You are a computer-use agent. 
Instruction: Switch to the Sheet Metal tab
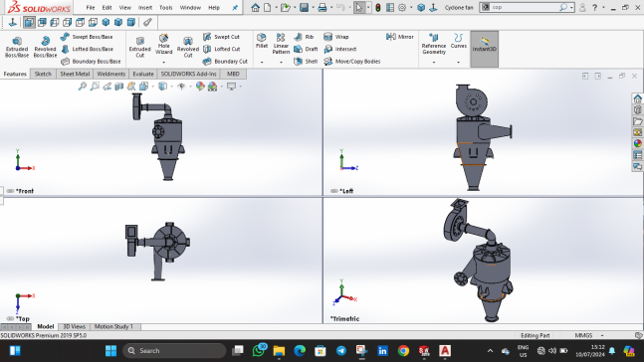[75, 74]
